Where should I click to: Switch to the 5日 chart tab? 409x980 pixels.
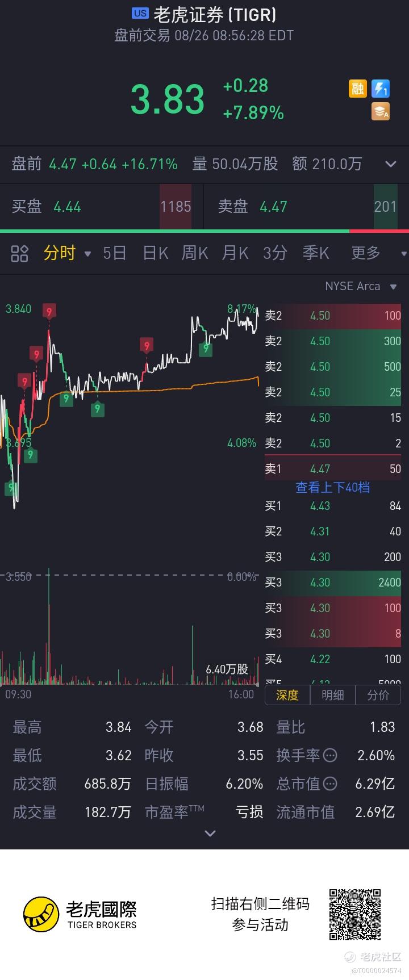coord(114,253)
